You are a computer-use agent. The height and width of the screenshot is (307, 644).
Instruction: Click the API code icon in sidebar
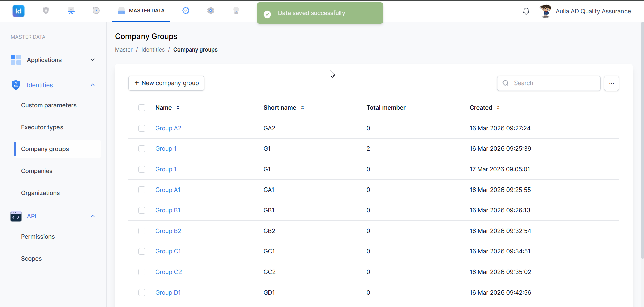[x=16, y=216]
